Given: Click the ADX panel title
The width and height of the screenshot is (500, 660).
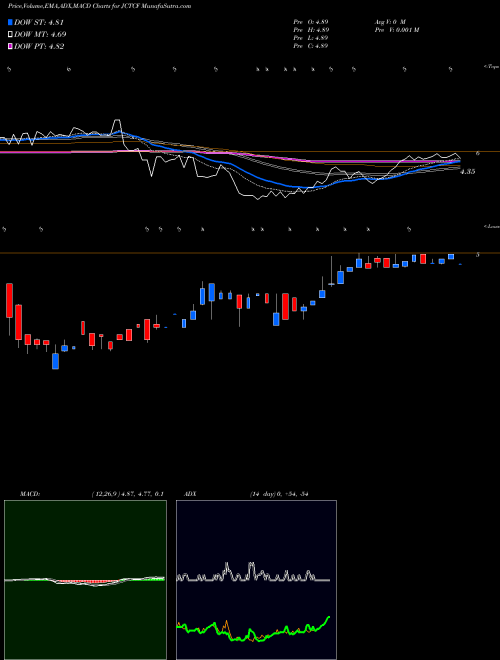Looking at the screenshot, I should pyautogui.click(x=190, y=494).
